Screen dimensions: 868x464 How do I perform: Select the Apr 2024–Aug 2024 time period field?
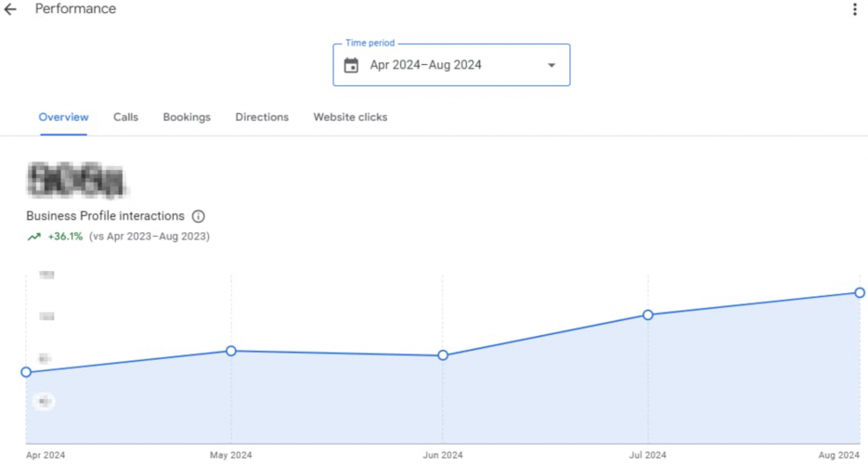coord(451,65)
